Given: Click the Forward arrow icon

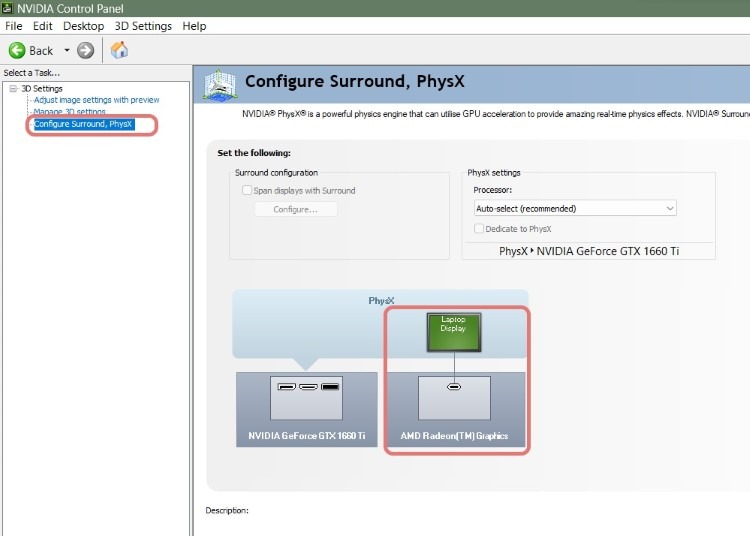Looking at the screenshot, I should click(x=86, y=50).
